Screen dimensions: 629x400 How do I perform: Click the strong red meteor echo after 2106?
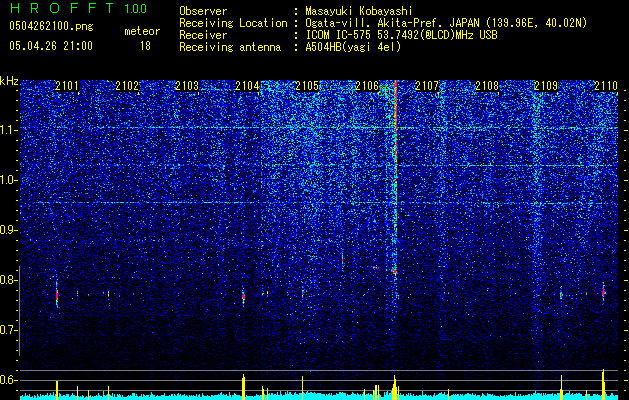[x=396, y=177]
